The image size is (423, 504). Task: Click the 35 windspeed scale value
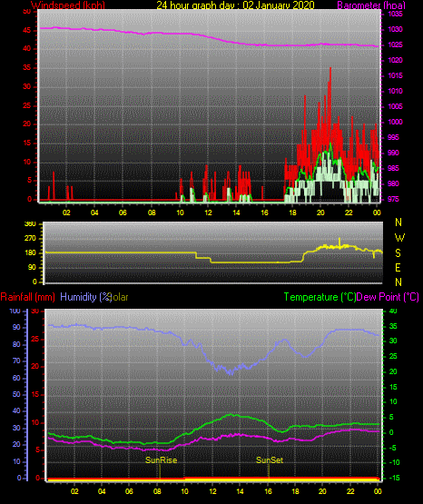(x=27, y=68)
